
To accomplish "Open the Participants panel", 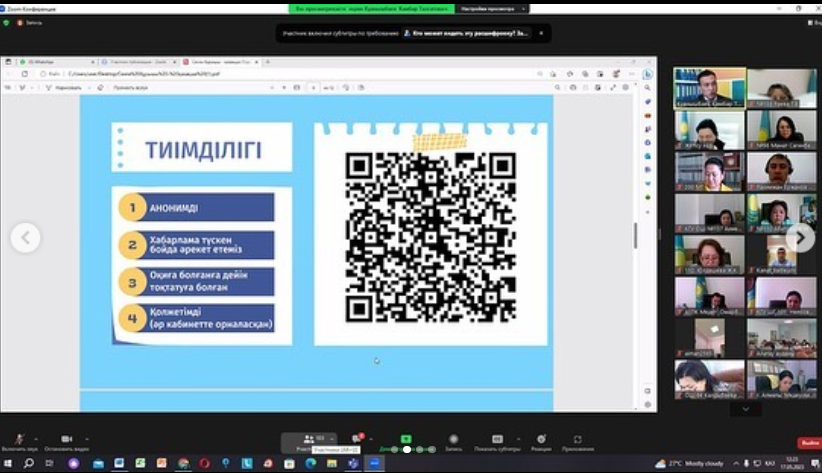I will click(x=309, y=440).
